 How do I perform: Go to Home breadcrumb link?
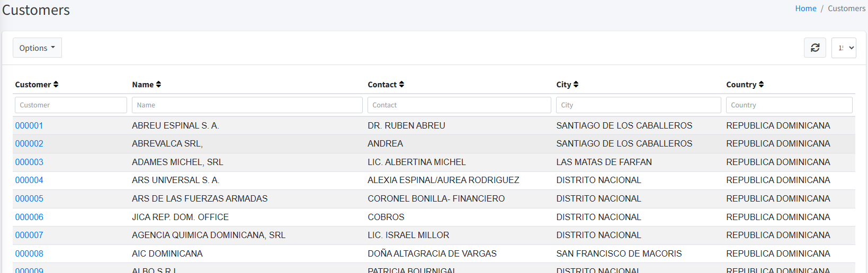tap(806, 8)
